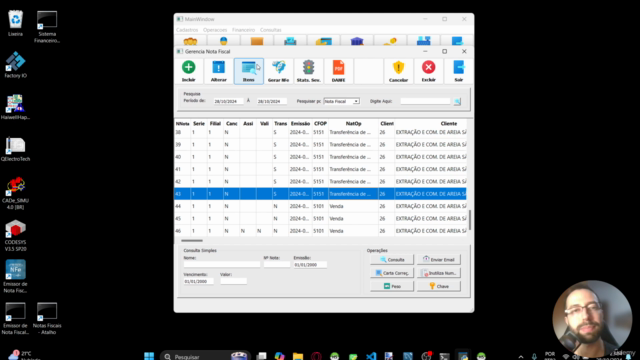Click the Cliente column header
640x360 pixels.
tap(449, 124)
